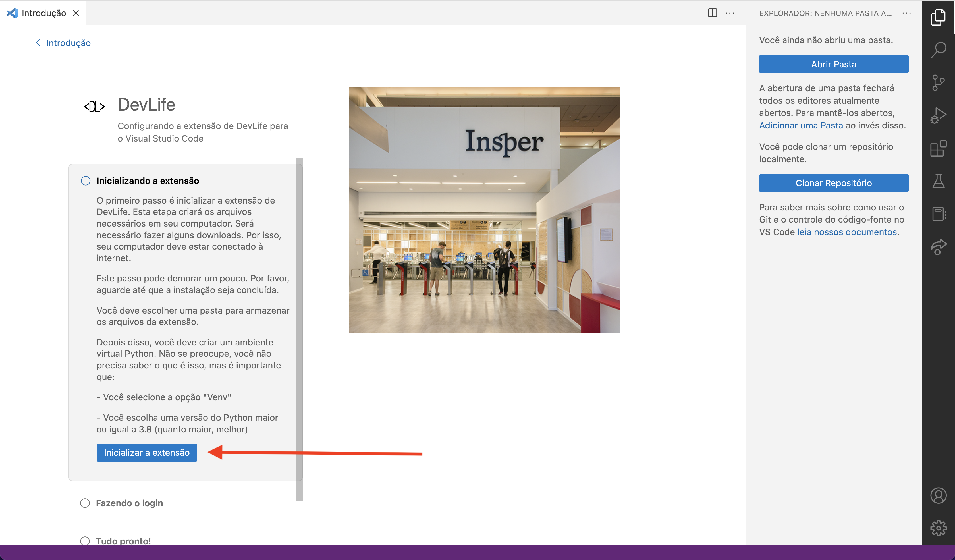Open the Extensions view
The width and height of the screenshot is (955, 560).
(x=939, y=148)
